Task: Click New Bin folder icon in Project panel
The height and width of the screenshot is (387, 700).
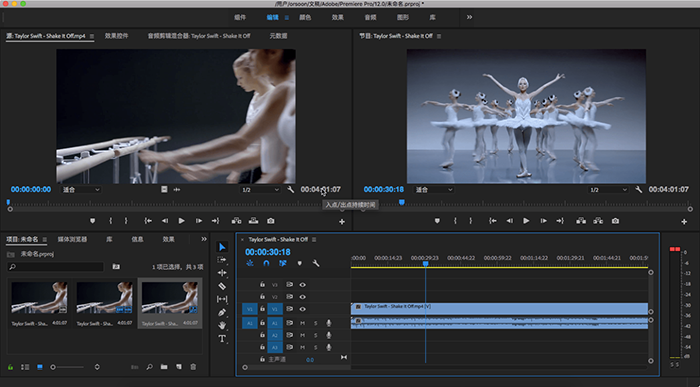Action: tap(164, 367)
